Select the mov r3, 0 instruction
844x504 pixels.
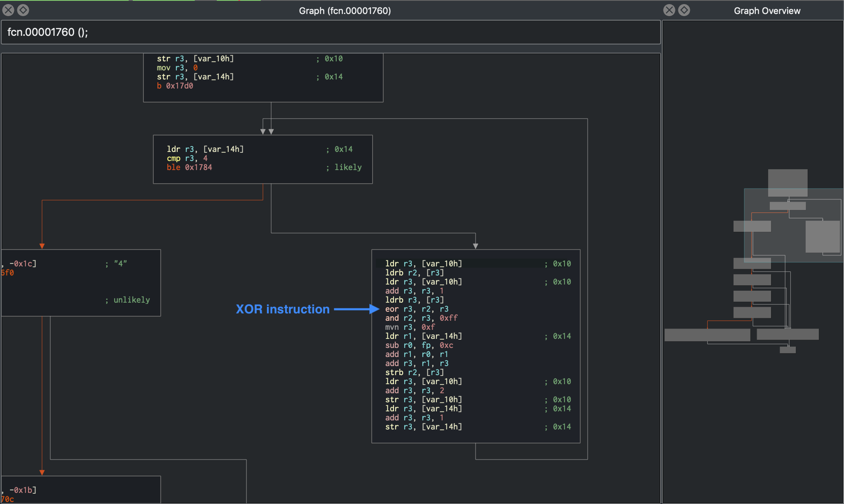177,68
